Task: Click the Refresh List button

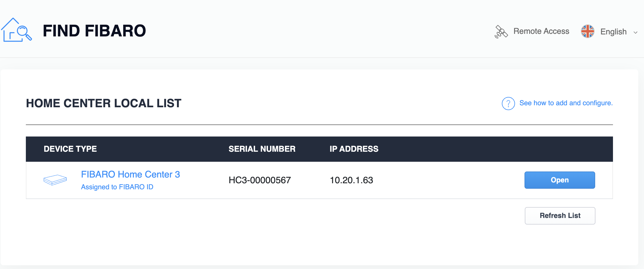Action: [560, 216]
